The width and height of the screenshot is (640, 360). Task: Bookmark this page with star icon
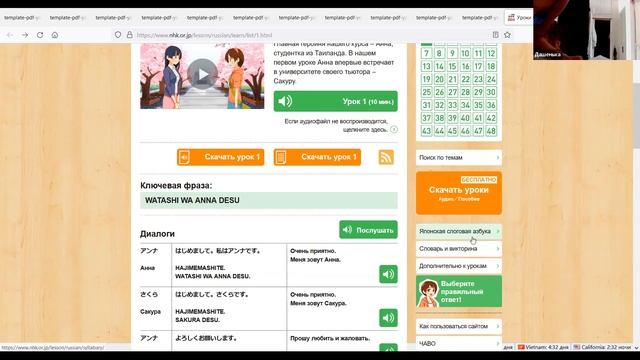[x=507, y=35]
